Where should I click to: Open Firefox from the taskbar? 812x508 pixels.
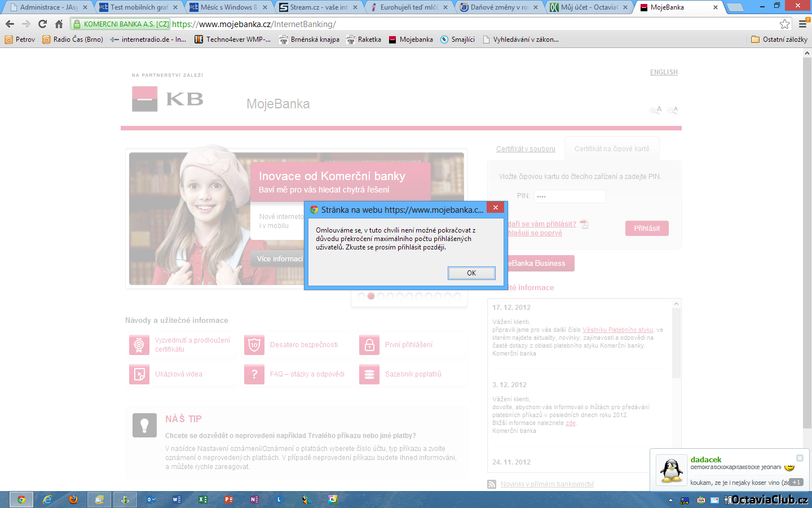(x=73, y=500)
